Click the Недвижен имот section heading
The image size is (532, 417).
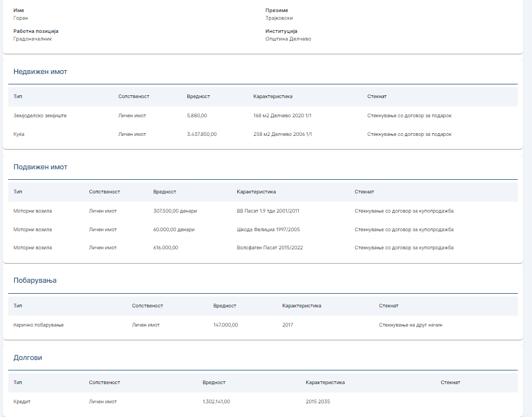tap(40, 72)
